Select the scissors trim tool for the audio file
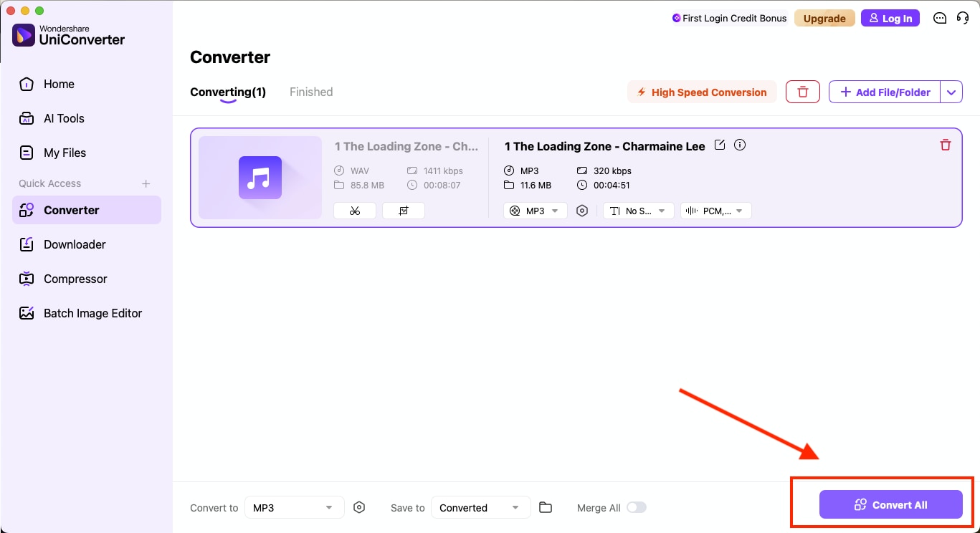The image size is (980, 533). point(354,210)
